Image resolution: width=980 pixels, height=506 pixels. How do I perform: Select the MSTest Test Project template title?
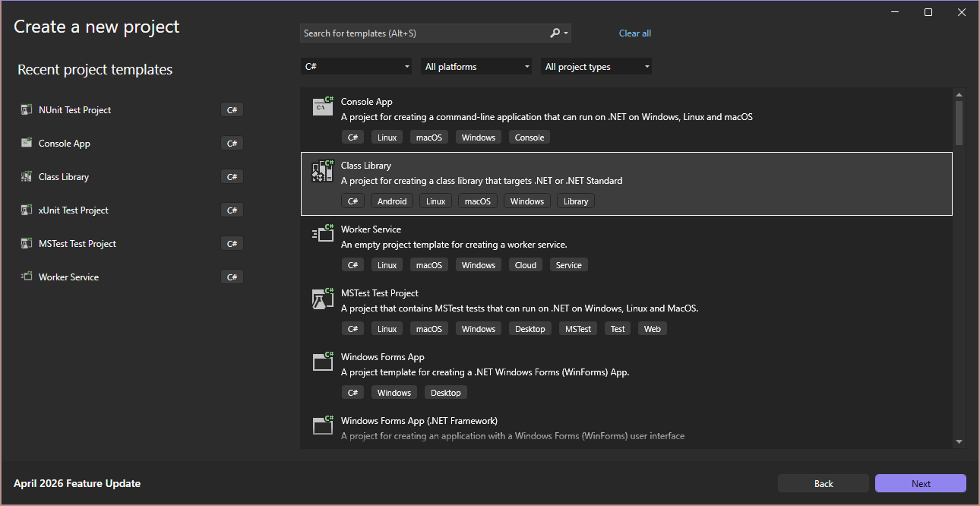pyautogui.click(x=380, y=293)
